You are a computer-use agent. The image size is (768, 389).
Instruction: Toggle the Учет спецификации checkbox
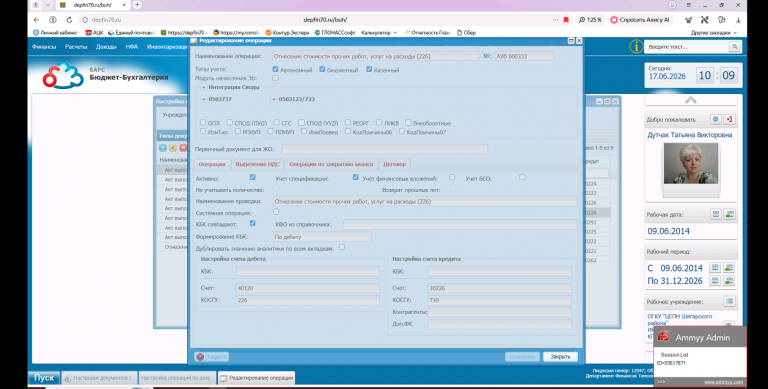click(355, 177)
